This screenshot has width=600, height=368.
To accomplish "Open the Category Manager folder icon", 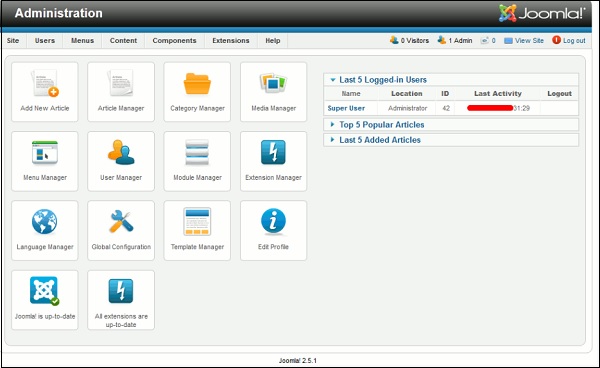I will (197, 83).
